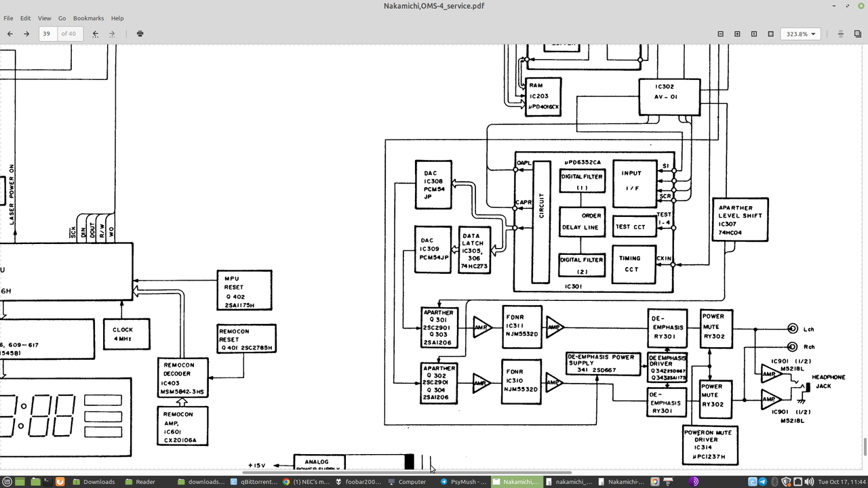
Task: Click the POWER ON MUTE DRIVER IC314 block
Action: tap(710, 445)
